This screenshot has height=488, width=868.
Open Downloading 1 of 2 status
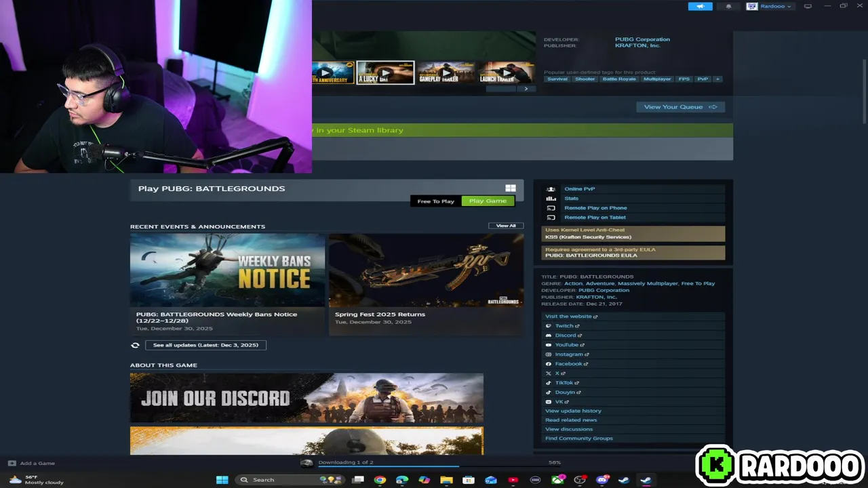coord(346,462)
